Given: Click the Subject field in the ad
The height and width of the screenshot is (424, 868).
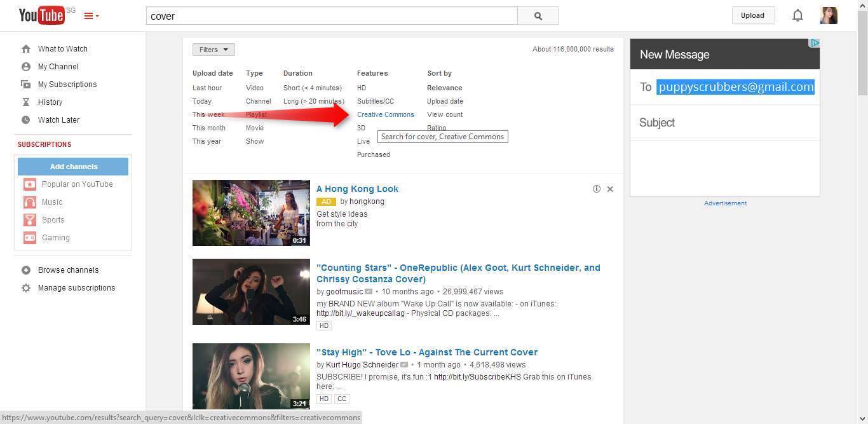Looking at the screenshot, I should 725,123.
